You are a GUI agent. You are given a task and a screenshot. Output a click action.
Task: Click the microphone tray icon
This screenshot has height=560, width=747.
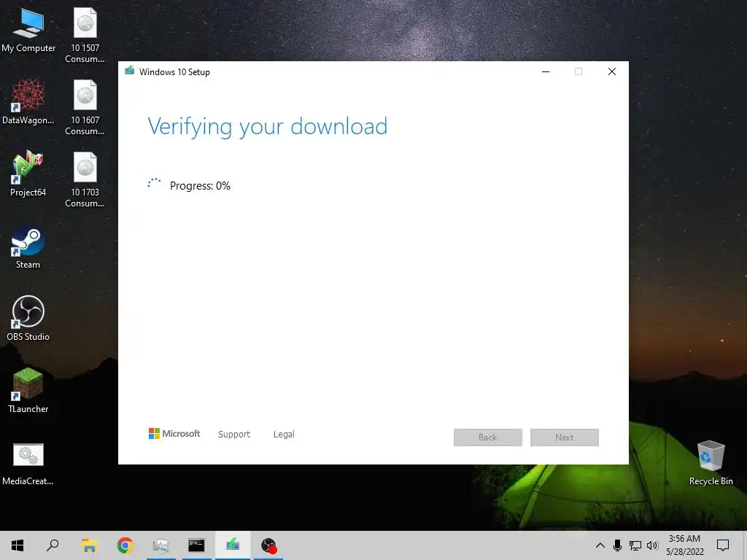pyautogui.click(x=617, y=545)
